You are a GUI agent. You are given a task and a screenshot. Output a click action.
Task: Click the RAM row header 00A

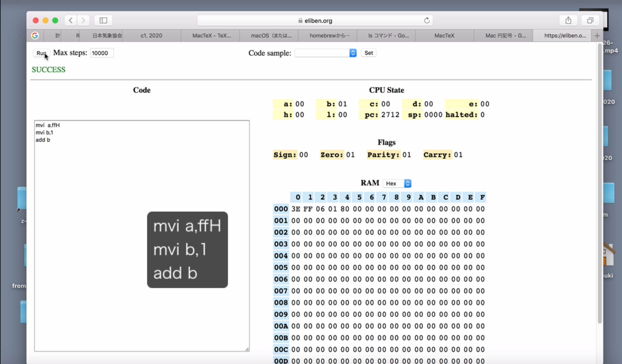click(x=281, y=326)
